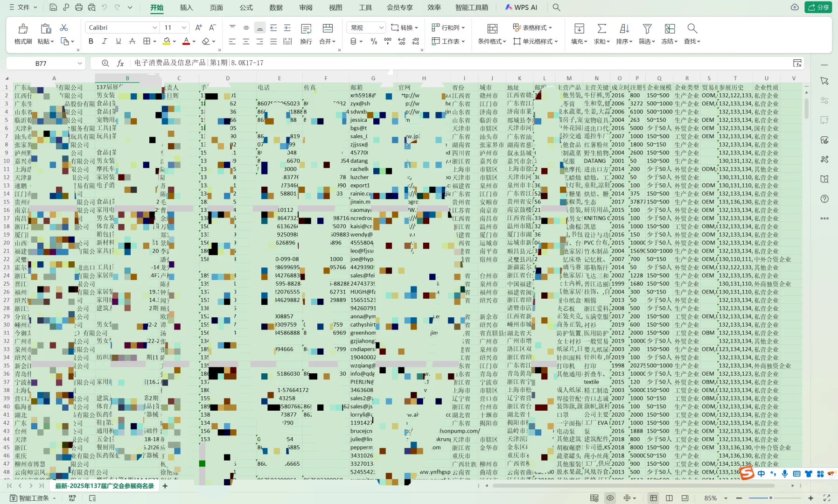Open the Table Style (表格样式) dropdown
This screenshot has width=838, height=504.
coord(532,28)
